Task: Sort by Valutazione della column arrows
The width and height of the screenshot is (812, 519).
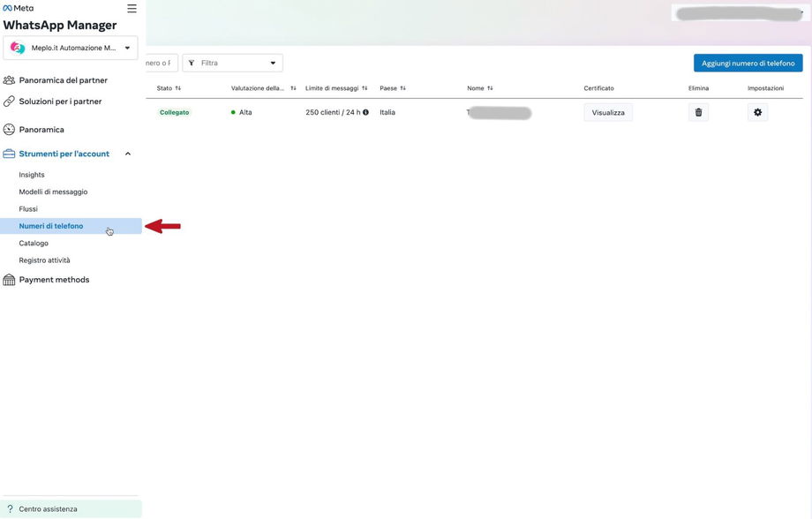Action: tap(293, 88)
